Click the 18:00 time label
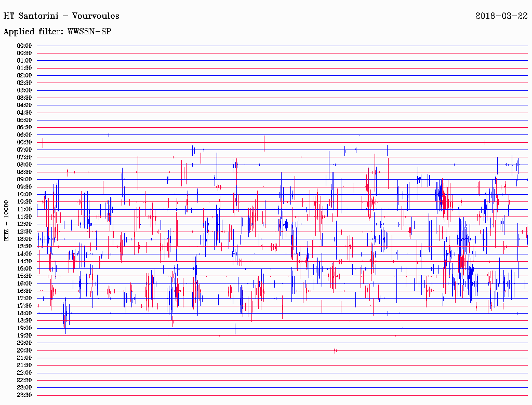Image resolution: width=532 pixels, height=405 pixels. click(x=24, y=314)
